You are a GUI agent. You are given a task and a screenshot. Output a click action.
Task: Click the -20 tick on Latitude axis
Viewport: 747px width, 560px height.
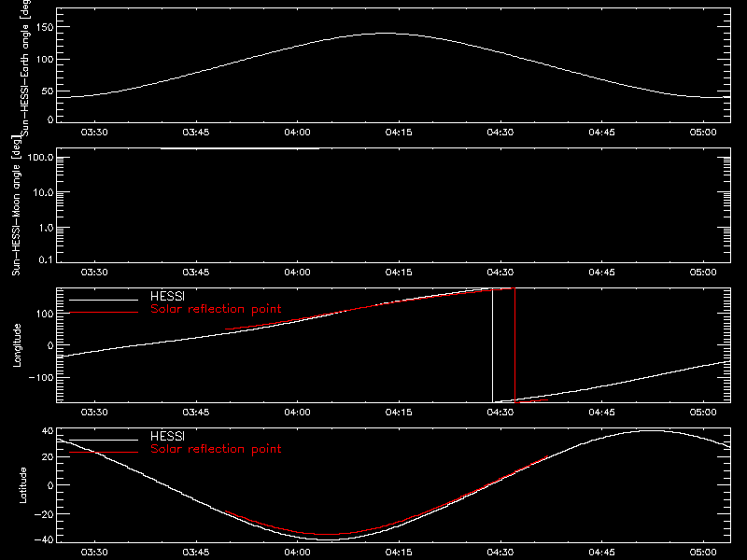[44, 514]
